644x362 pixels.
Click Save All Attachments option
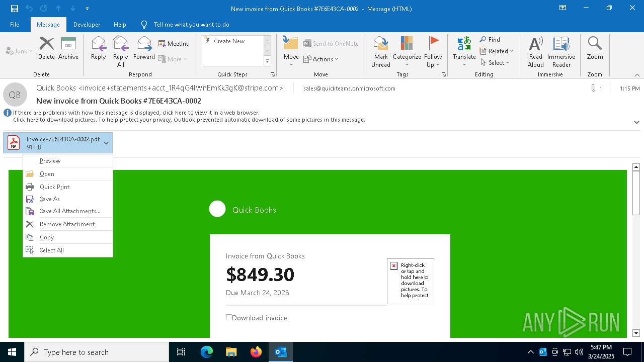click(68, 211)
